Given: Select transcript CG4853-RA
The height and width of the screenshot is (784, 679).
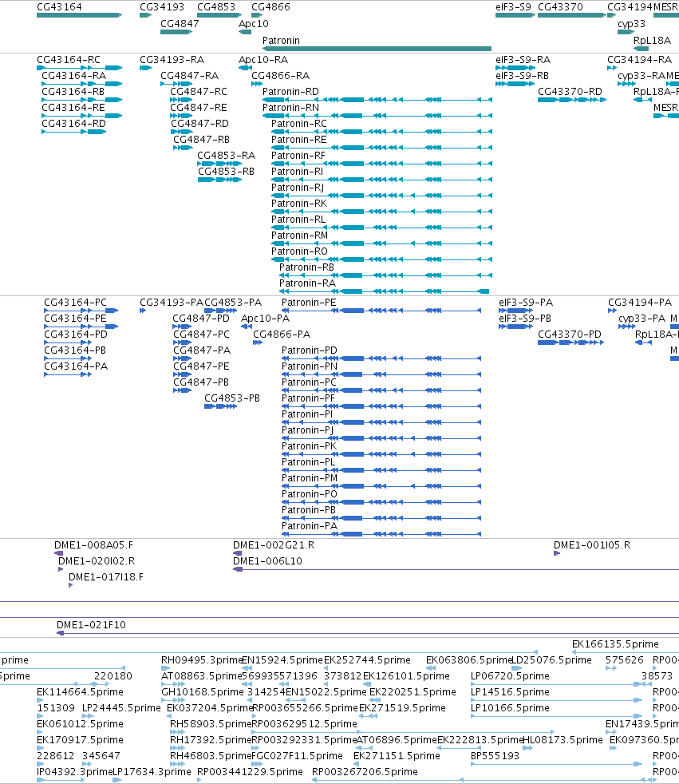Looking at the screenshot, I should click(219, 164).
